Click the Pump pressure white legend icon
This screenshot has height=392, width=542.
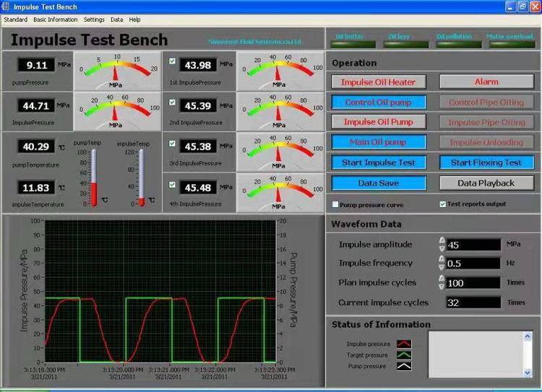[x=405, y=367]
